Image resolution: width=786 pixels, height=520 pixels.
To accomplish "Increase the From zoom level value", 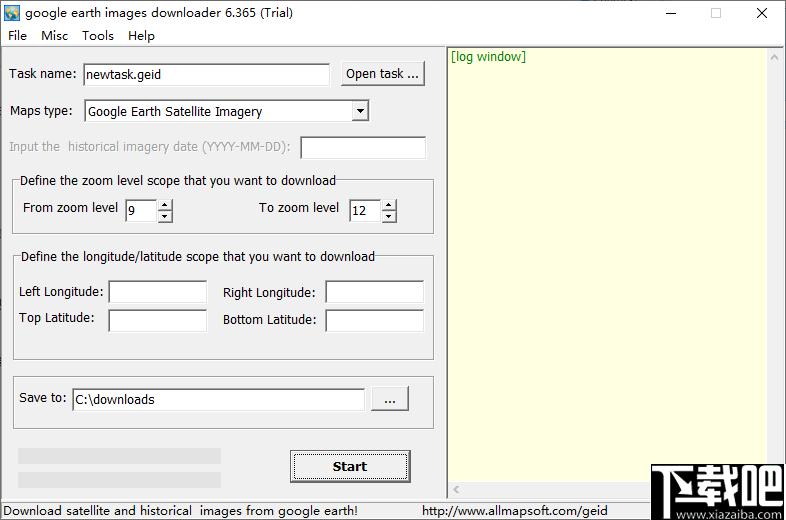I will 164,205.
